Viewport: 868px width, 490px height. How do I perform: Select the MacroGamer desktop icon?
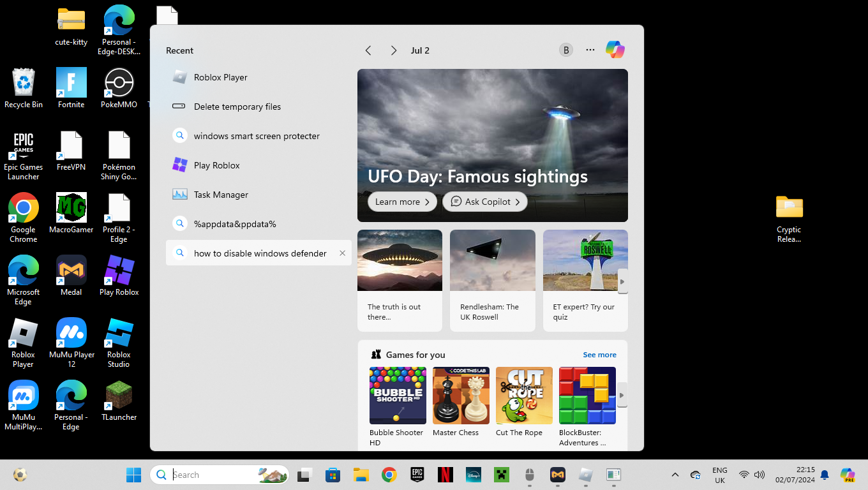coord(71,213)
